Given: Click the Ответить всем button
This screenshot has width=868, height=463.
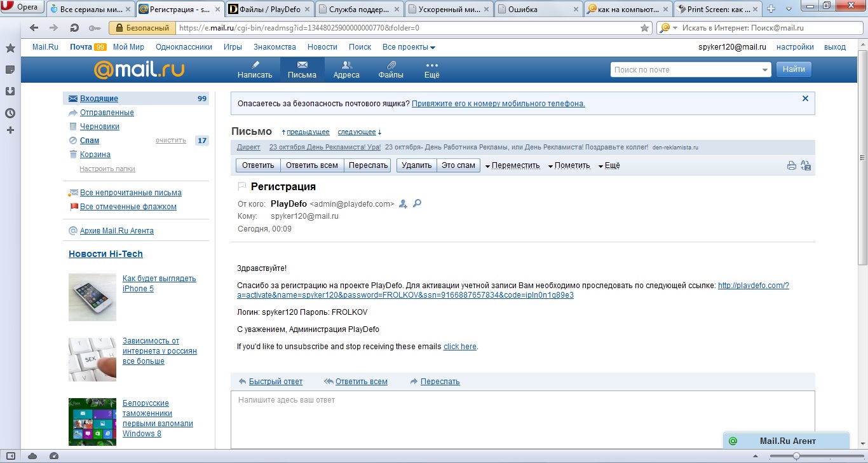Looking at the screenshot, I should (x=312, y=165).
